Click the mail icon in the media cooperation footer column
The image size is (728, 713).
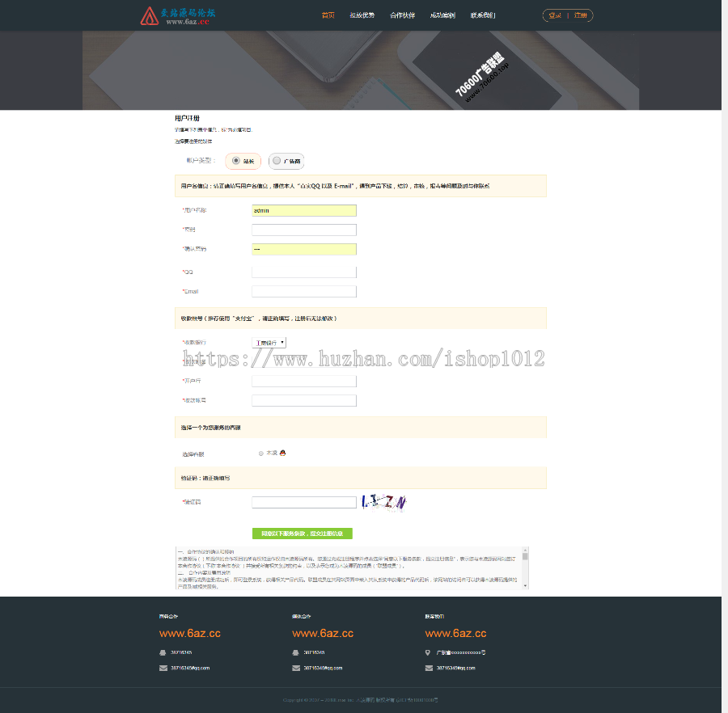pyautogui.click(x=296, y=668)
